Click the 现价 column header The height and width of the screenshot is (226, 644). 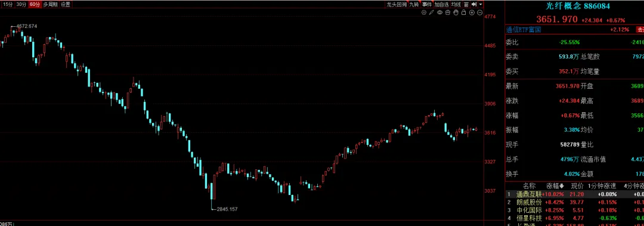[577, 186]
